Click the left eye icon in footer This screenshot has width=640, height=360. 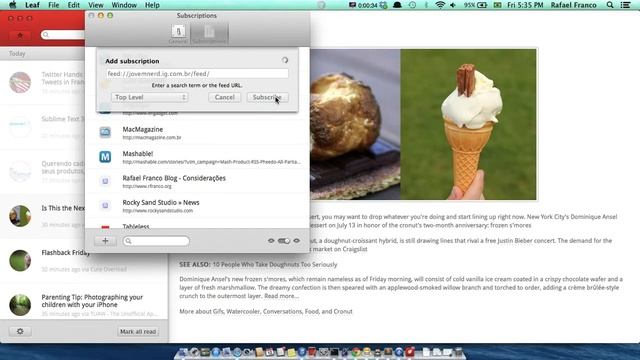click(x=271, y=241)
